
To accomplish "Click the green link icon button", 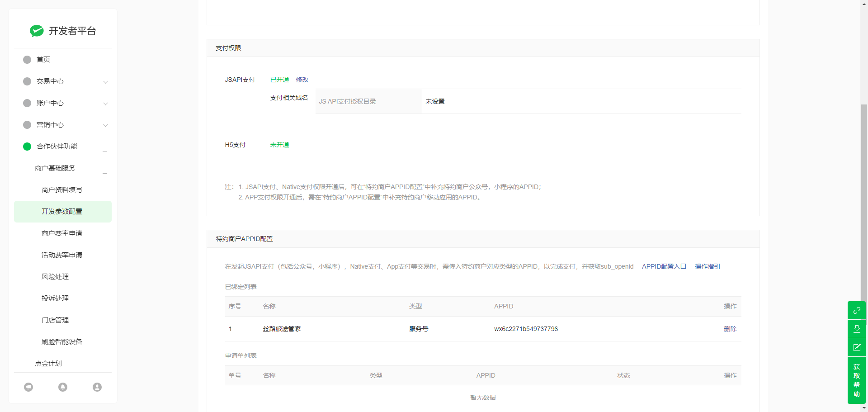I will point(857,310).
